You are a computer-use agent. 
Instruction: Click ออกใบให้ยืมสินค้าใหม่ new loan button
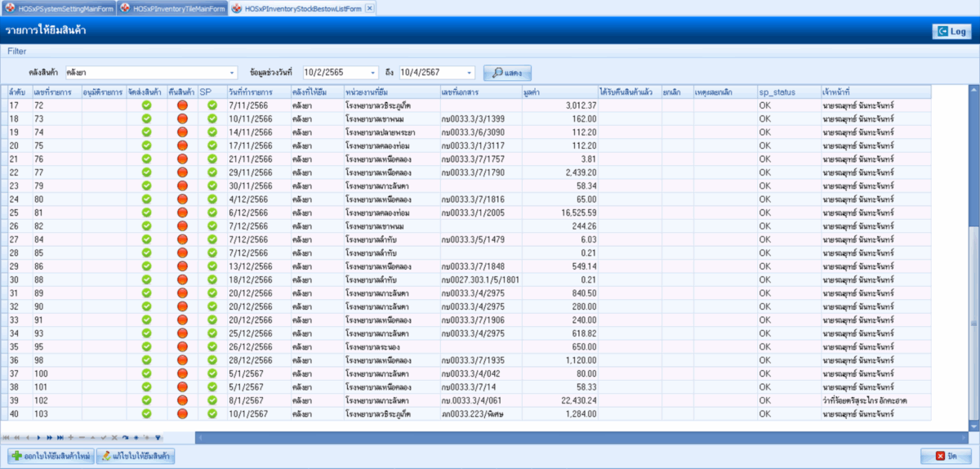coord(50,456)
